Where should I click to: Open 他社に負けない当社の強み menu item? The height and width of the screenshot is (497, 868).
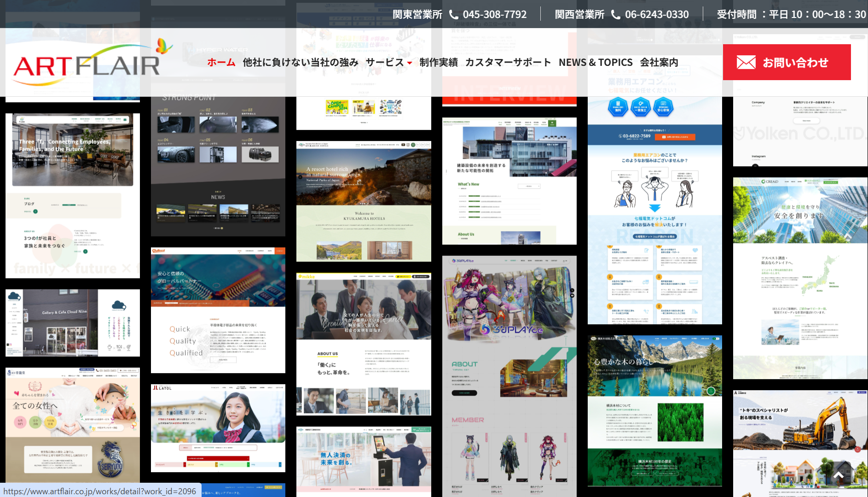tap(300, 63)
